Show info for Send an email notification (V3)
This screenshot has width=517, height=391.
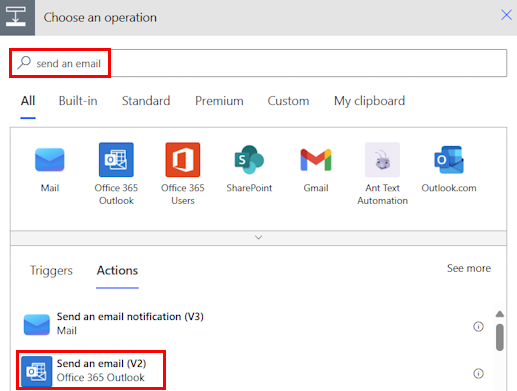478,326
